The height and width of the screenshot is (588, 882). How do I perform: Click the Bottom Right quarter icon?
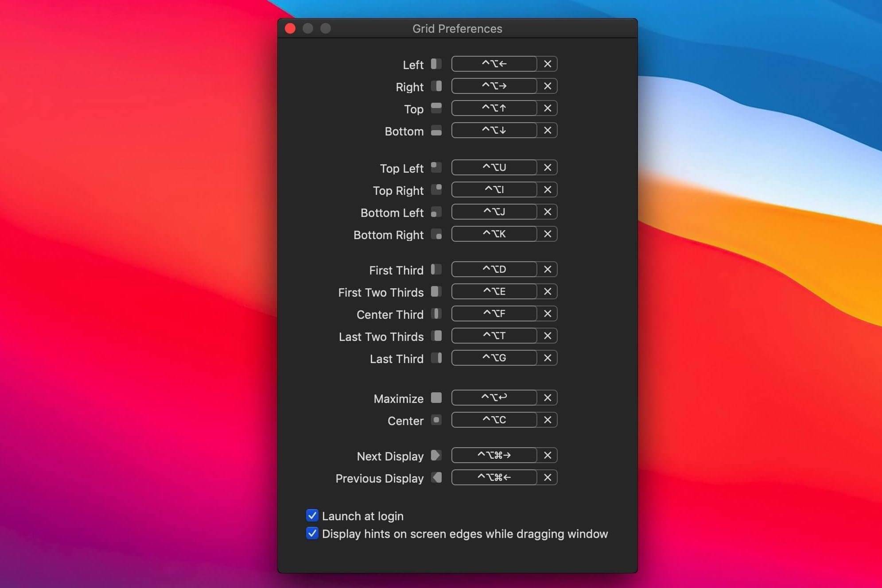(436, 234)
